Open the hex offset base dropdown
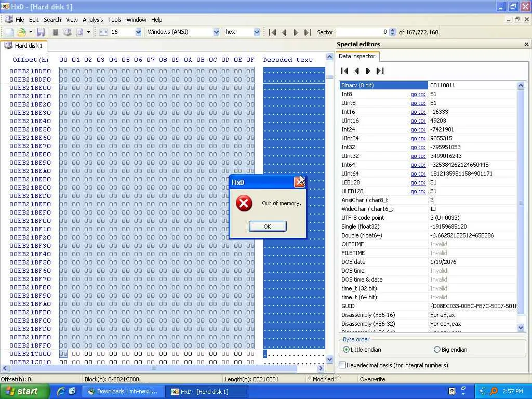The height and width of the screenshot is (399, 532). pos(257,32)
